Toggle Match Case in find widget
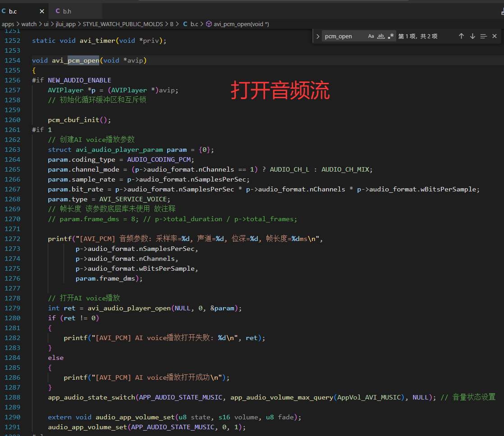Screen dimensions: 504x436 [x=371, y=36]
